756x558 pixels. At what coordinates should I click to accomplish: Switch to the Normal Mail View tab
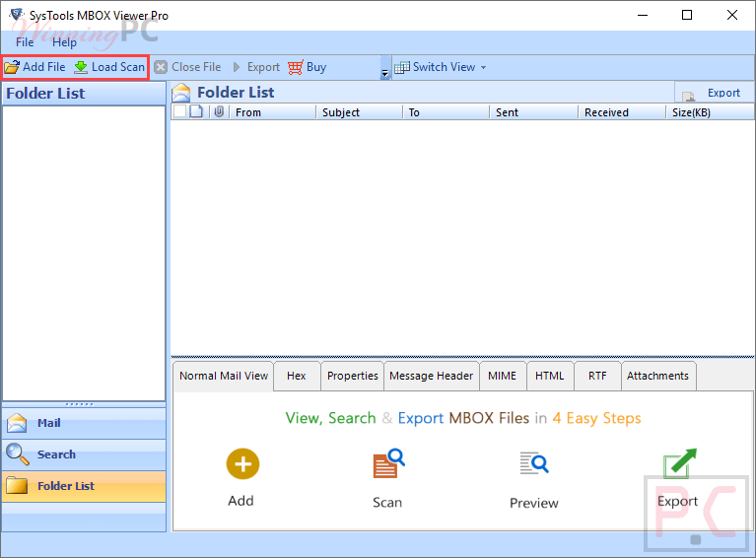click(224, 376)
